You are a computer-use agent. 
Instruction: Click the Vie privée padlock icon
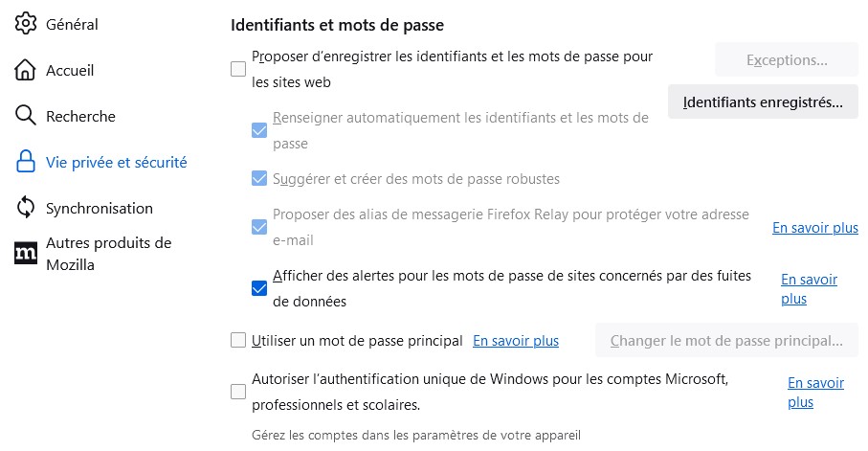pos(26,162)
